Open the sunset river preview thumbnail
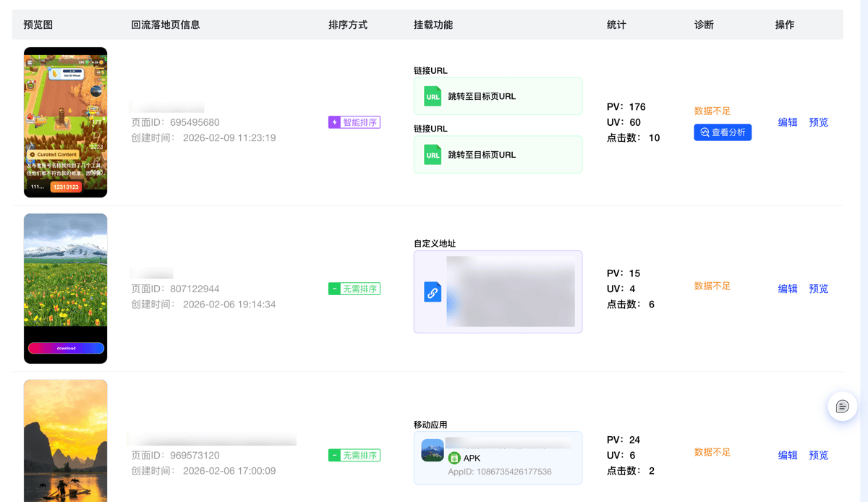Screen dimensions: 868x502 point(65,441)
